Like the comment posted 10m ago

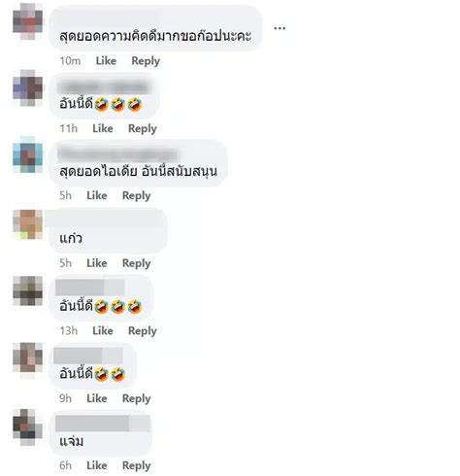tap(106, 61)
